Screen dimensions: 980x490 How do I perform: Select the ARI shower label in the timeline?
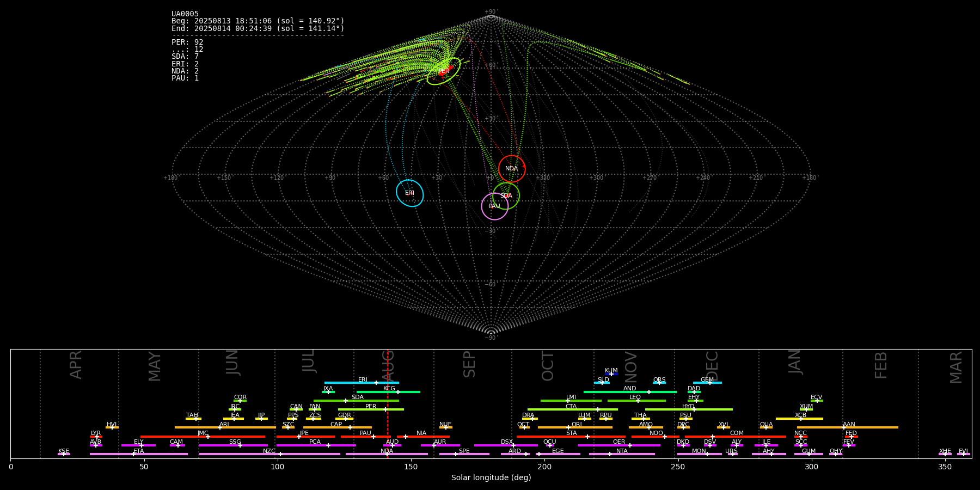224,425
